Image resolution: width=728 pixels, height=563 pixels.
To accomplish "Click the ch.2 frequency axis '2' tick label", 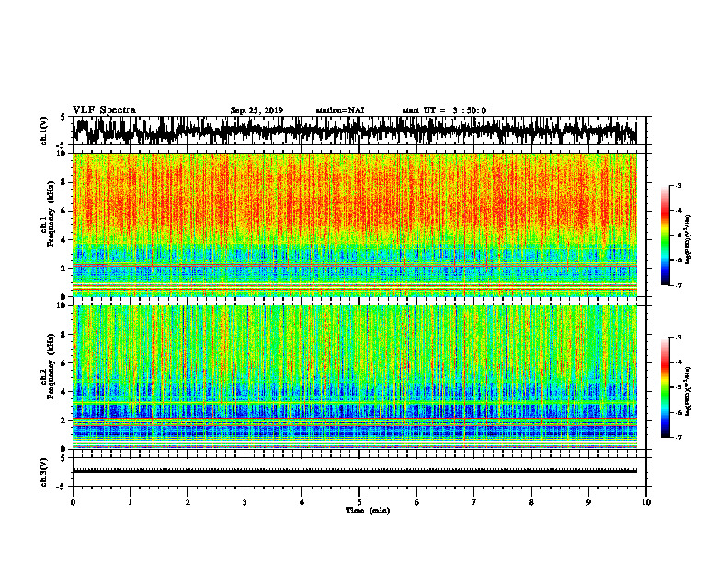I will tap(63, 420).
